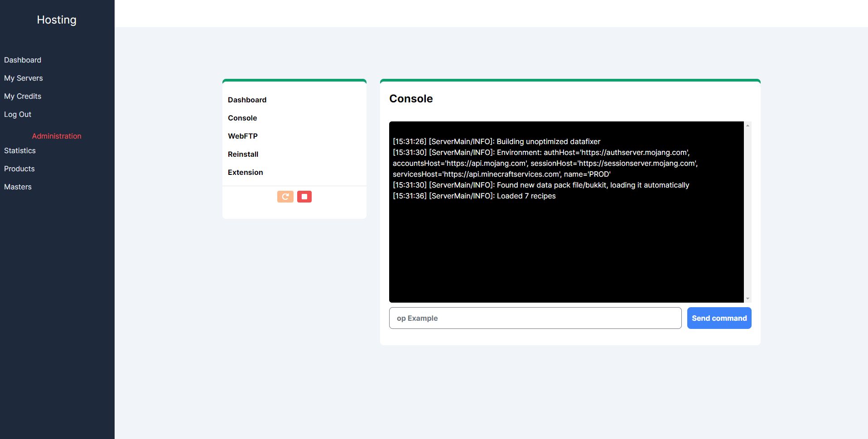Select Console in server panel menu
The image size is (868, 439).
(242, 118)
